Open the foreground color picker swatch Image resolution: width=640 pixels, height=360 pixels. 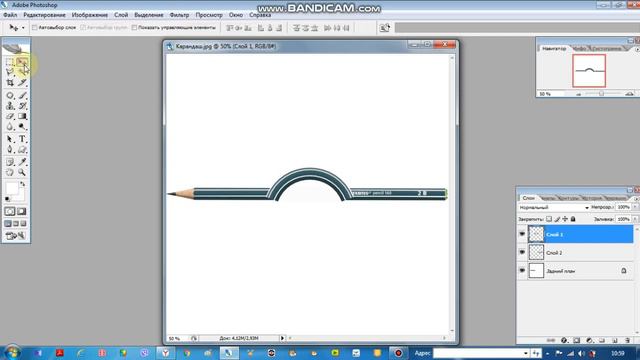[x=11, y=188]
